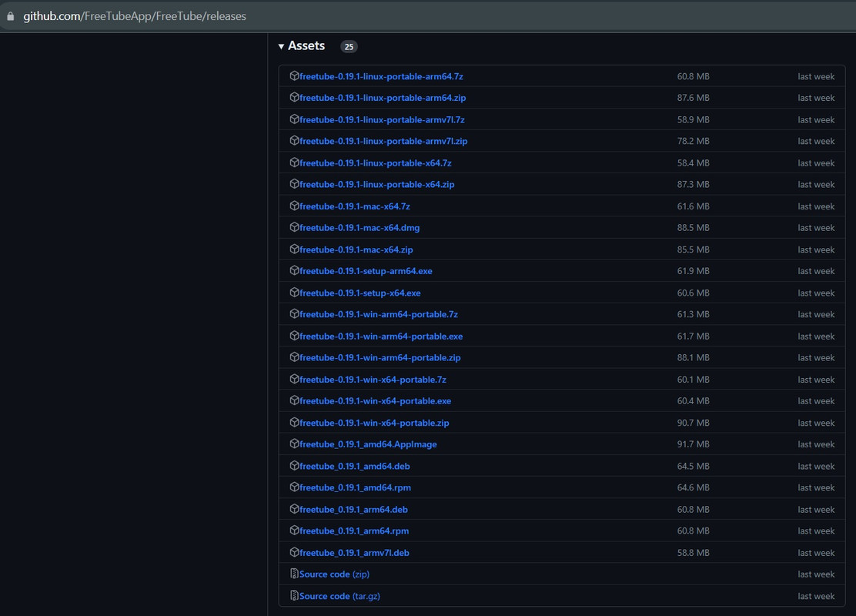Click the package icon beside linux-portable-arm64.zip
This screenshot has height=616, width=856.
(x=294, y=97)
